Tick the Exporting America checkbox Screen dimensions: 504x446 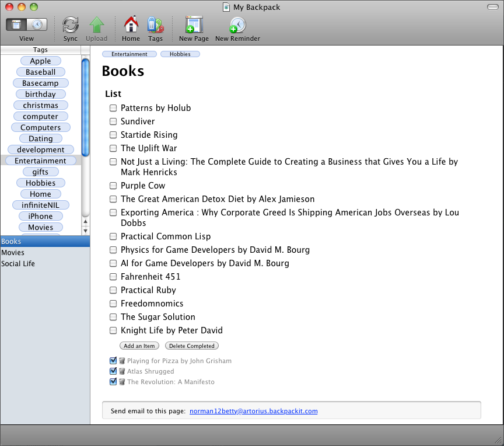pos(113,212)
